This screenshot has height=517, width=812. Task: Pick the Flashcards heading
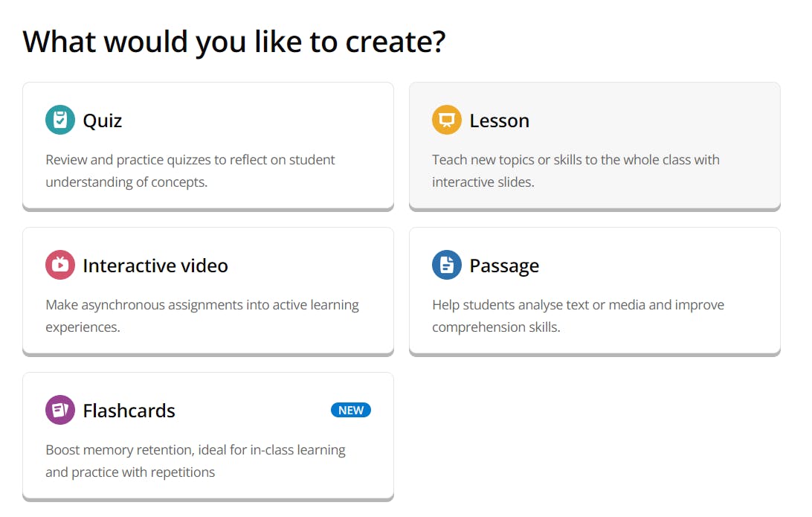129,411
